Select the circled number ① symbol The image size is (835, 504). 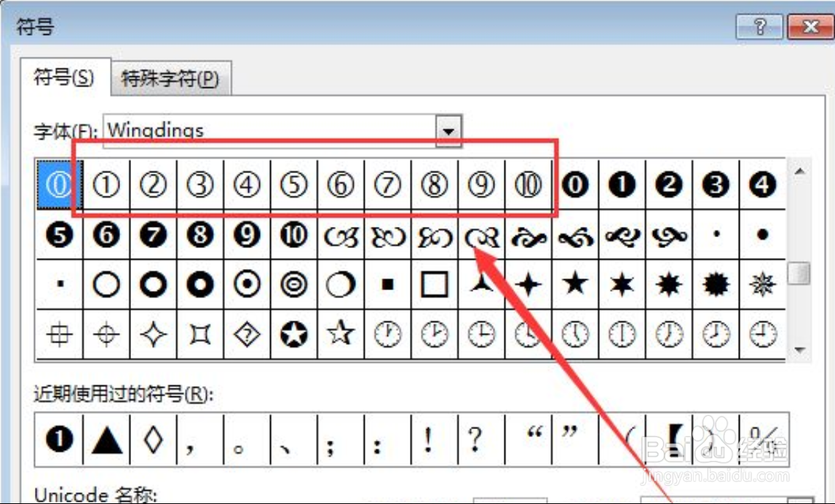click(106, 184)
